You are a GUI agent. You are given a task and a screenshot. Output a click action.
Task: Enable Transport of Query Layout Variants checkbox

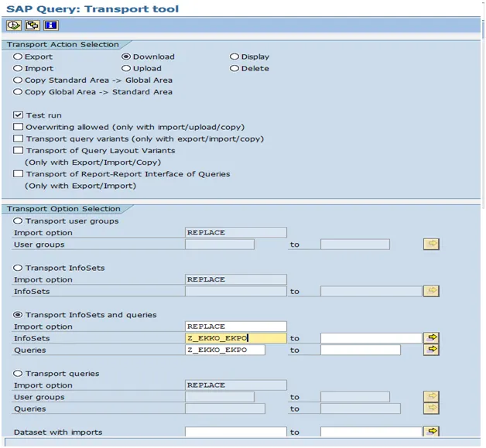coord(18,150)
